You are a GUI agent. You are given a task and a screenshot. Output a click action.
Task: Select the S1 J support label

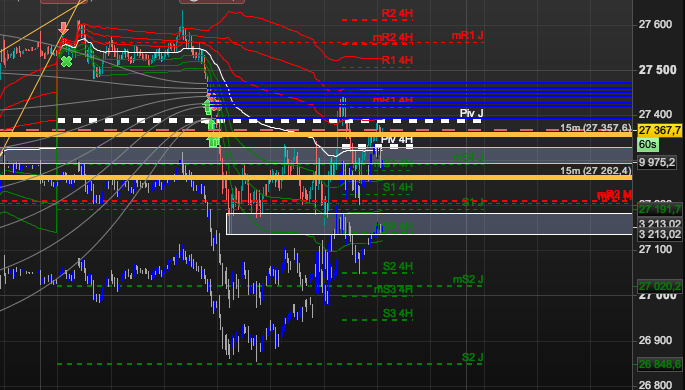coord(473,202)
